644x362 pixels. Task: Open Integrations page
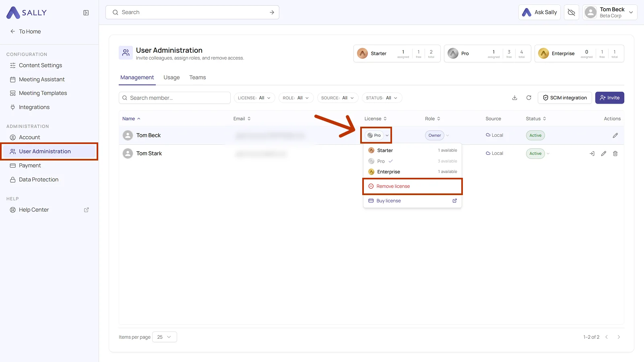click(34, 107)
